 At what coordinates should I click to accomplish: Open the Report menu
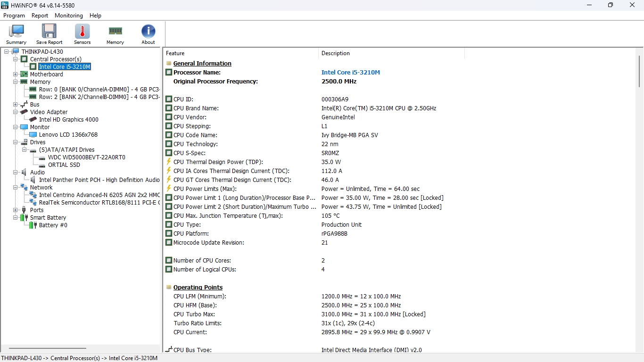click(40, 16)
